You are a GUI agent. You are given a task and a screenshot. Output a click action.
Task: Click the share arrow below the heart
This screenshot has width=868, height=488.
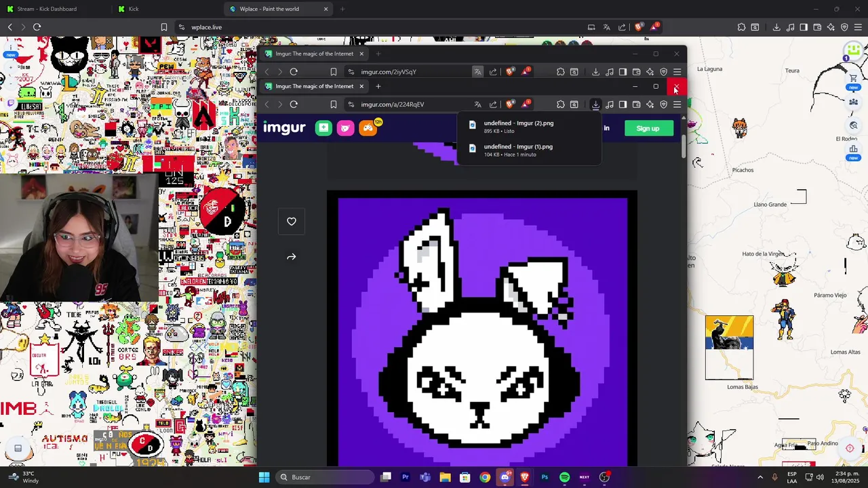[x=292, y=257]
